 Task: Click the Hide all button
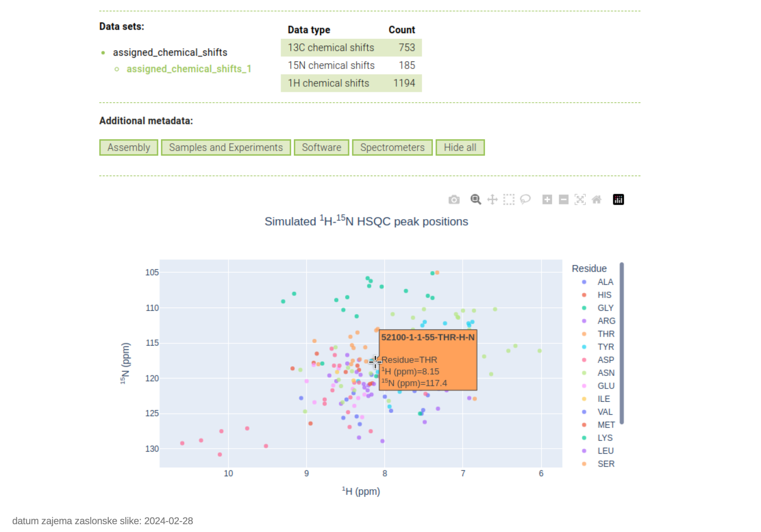tap(460, 147)
